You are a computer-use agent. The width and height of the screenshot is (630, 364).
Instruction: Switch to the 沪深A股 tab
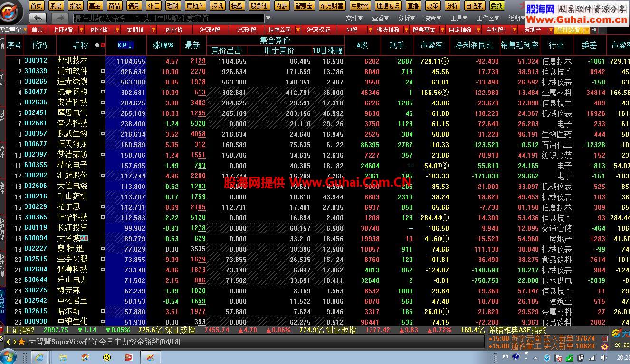[210, 29]
